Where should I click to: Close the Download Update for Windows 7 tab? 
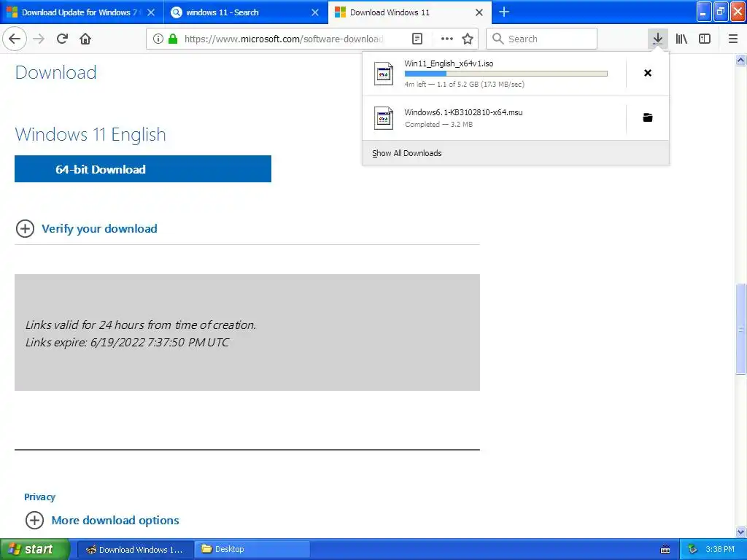pyautogui.click(x=151, y=12)
